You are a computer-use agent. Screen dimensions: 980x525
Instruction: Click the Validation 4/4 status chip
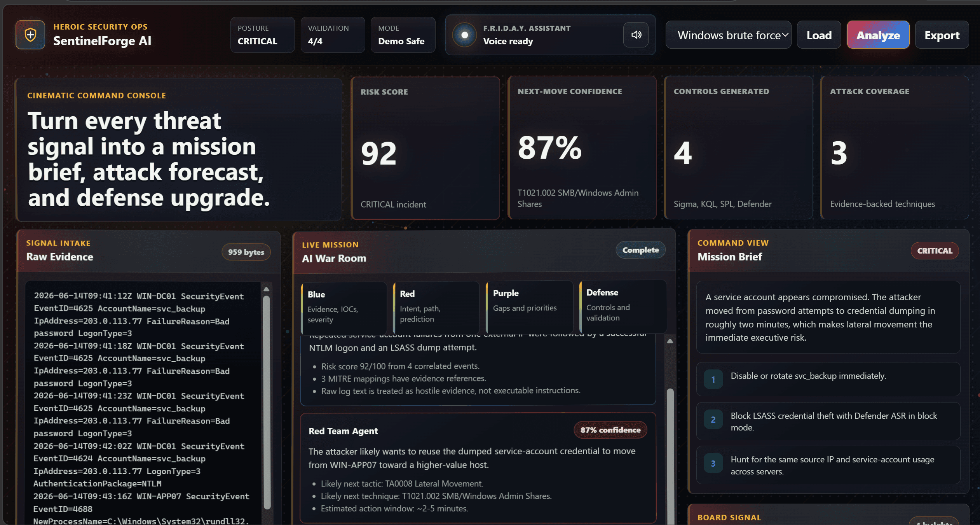pyautogui.click(x=333, y=35)
